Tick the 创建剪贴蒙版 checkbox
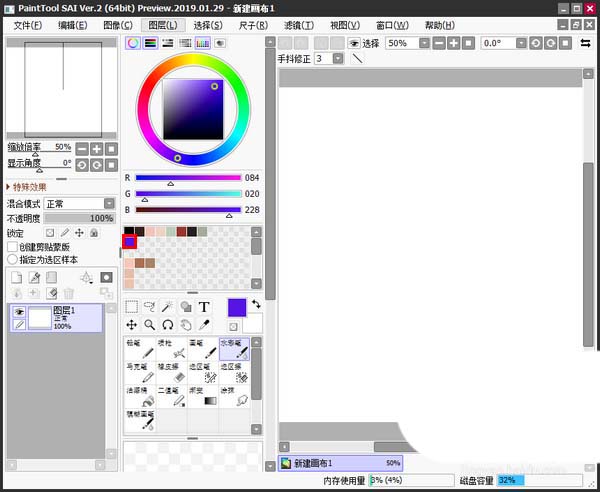Image resolution: width=600 pixels, height=492 pixels. [12, 247]
